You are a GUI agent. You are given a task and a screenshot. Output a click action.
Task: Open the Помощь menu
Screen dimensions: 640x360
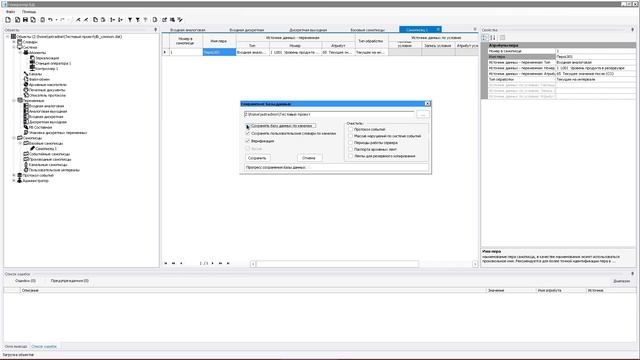[x=29, y=12]
